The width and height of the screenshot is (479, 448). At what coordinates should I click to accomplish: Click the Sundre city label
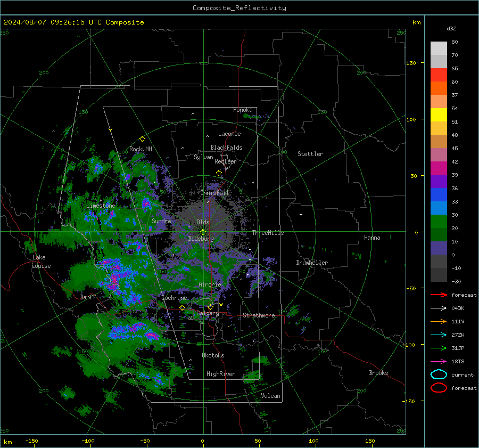(161, 221)
